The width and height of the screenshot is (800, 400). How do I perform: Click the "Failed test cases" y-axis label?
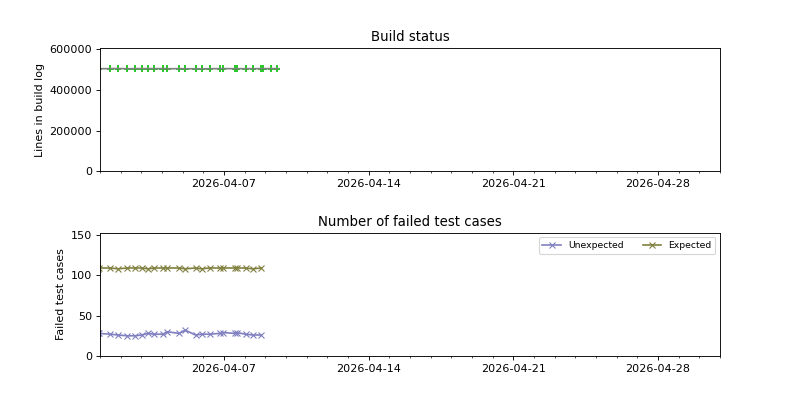60,294
